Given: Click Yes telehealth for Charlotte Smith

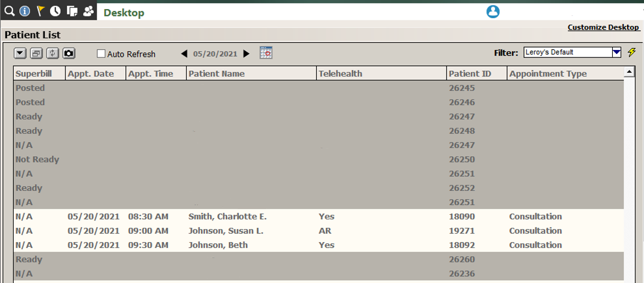Looking at the screenshot, I should point(327,217).
